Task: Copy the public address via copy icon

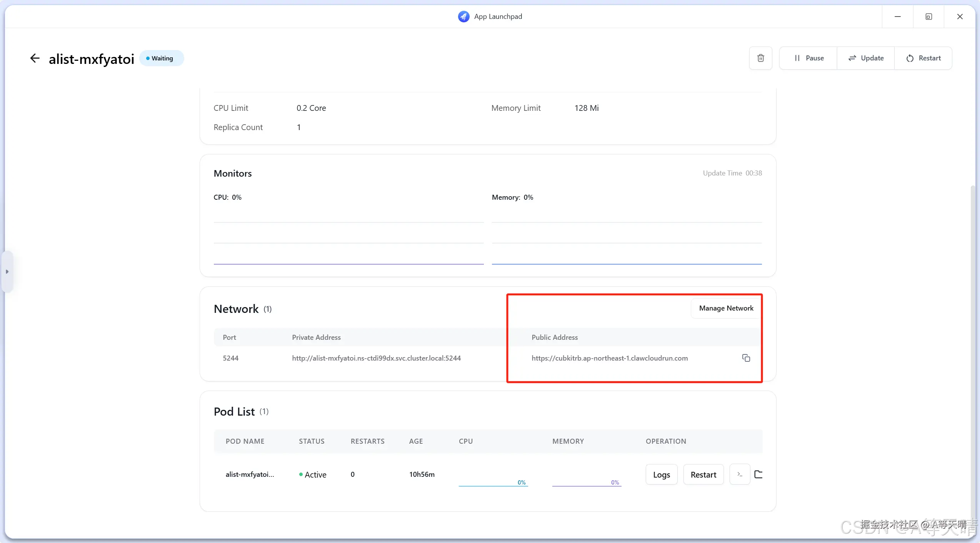Action: [x=746, y=358]
